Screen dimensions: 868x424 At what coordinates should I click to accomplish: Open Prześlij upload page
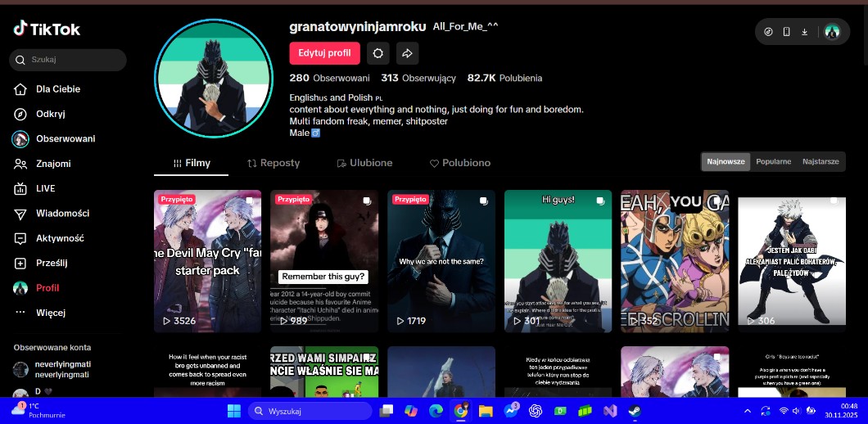[x=52, y=263]
